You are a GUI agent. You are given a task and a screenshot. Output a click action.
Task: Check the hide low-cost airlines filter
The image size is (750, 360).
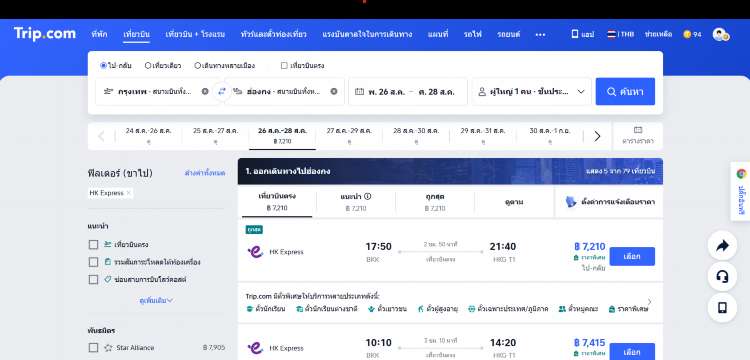click(x=93, y=279)
